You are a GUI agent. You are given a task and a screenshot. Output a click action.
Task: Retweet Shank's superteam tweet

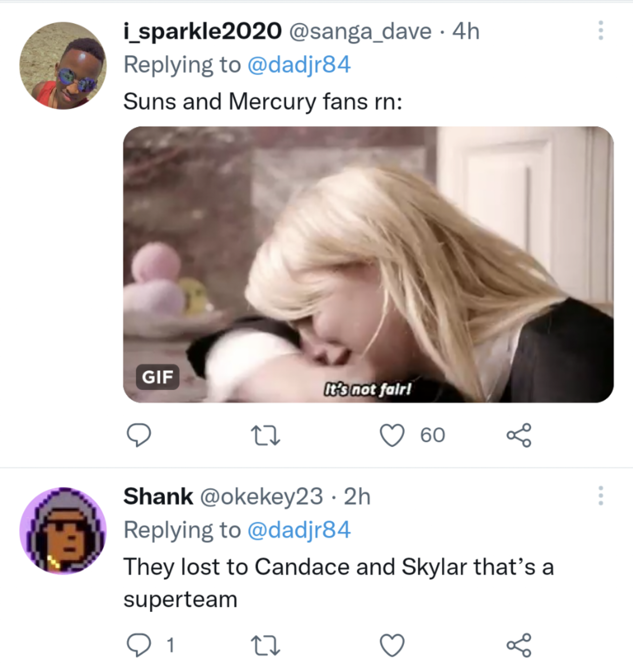coord(266,645)
